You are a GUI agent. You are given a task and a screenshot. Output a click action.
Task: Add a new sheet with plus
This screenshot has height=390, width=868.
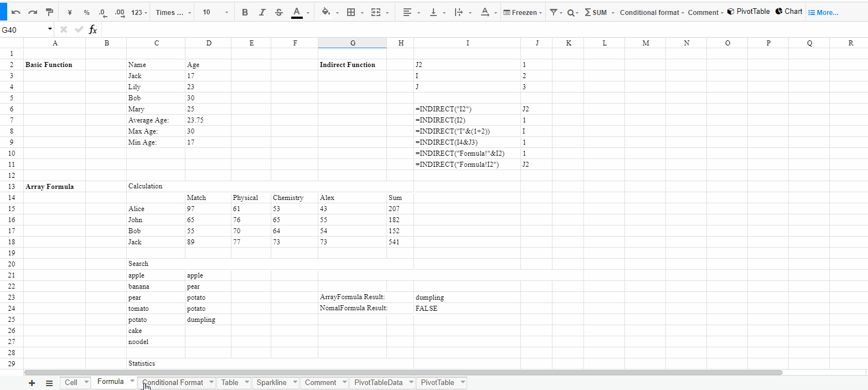click(x=32, y=383)
